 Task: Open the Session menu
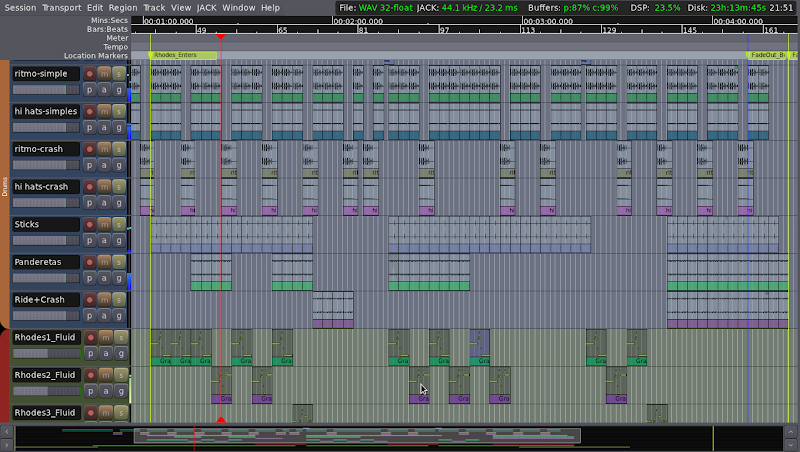click(20, 7)
